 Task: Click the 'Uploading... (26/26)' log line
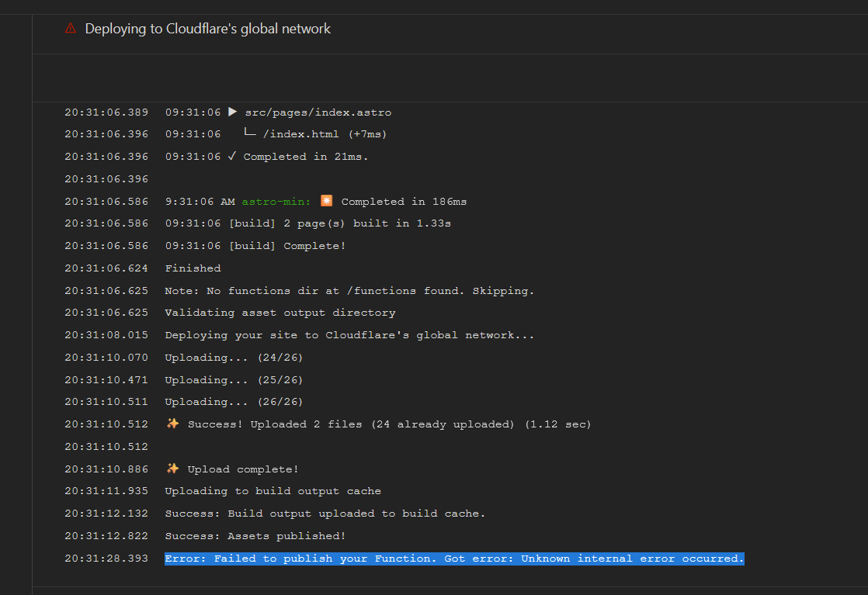(x=234, y=402)
